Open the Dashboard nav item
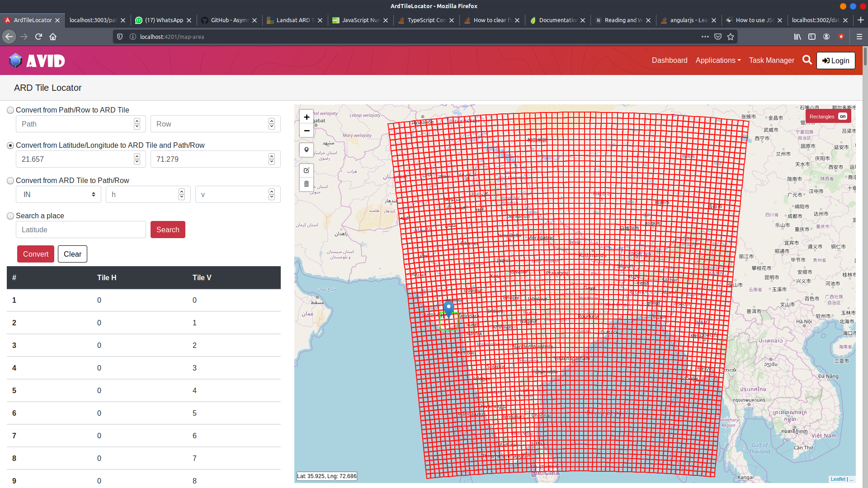Image resolution: width=868 pixels, height=488 pixels. pos(670,60)
